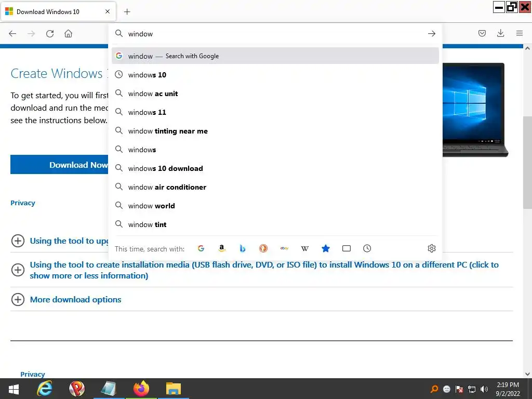The width and height of the screenshot is (532, 399).
Task: Click the Action Center flag tray icon
Action: click(x=459, y=389)
